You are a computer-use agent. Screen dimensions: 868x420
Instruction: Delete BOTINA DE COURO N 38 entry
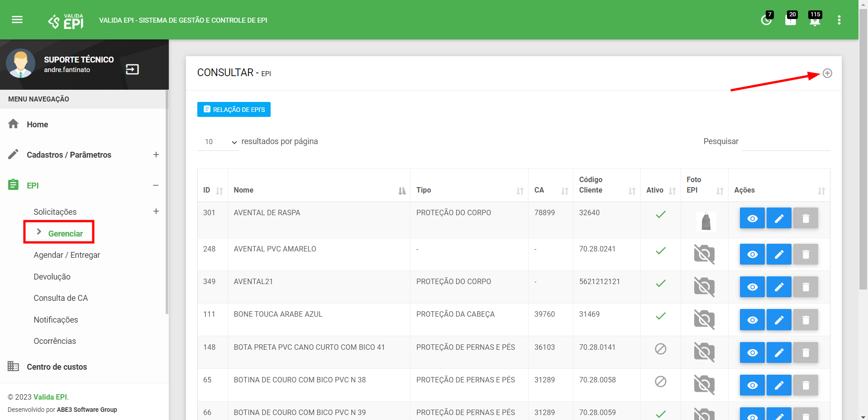point(806,385)
